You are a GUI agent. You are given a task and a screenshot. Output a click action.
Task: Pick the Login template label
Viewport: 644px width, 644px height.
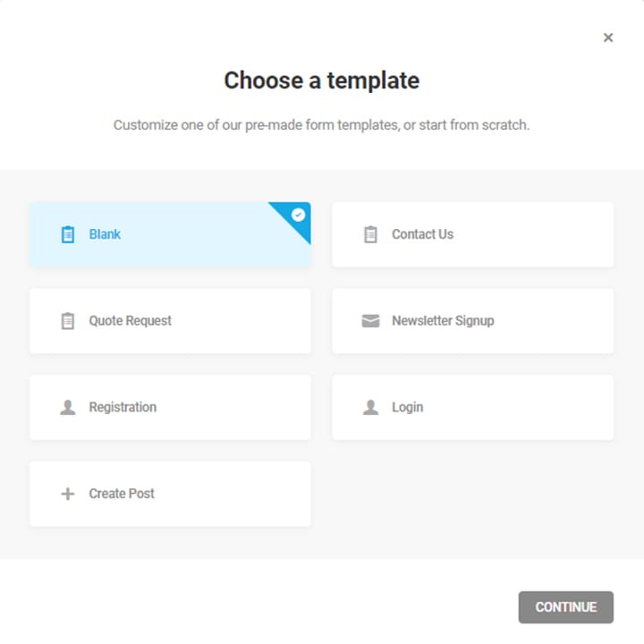(407, 407)
